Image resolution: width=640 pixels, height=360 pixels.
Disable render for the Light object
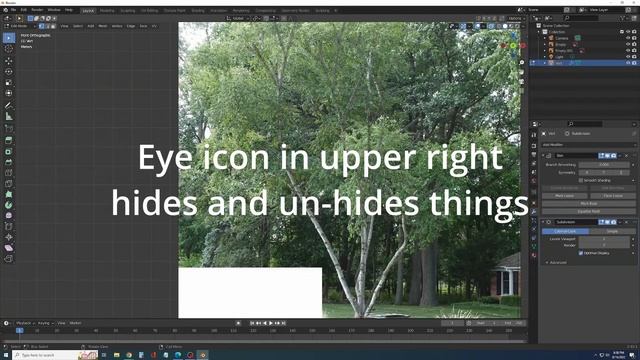(x=634, y=57)
